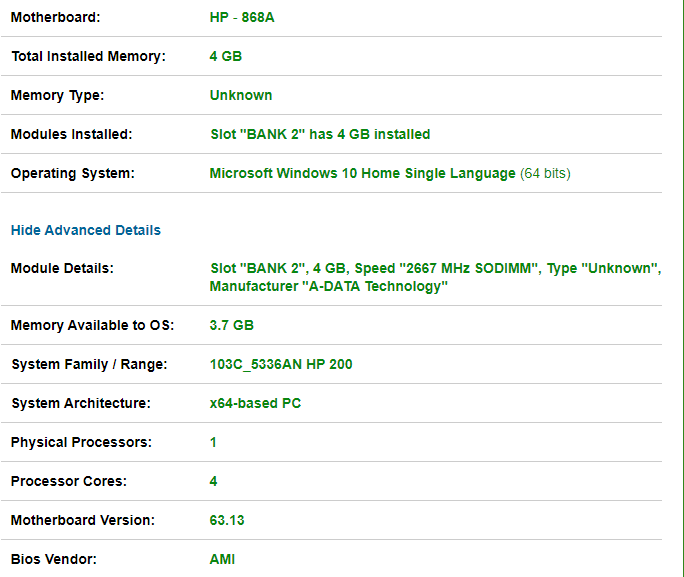Click the x64-based PC architecture value
This screenshot has height=577, width=684.
point(255,403)
